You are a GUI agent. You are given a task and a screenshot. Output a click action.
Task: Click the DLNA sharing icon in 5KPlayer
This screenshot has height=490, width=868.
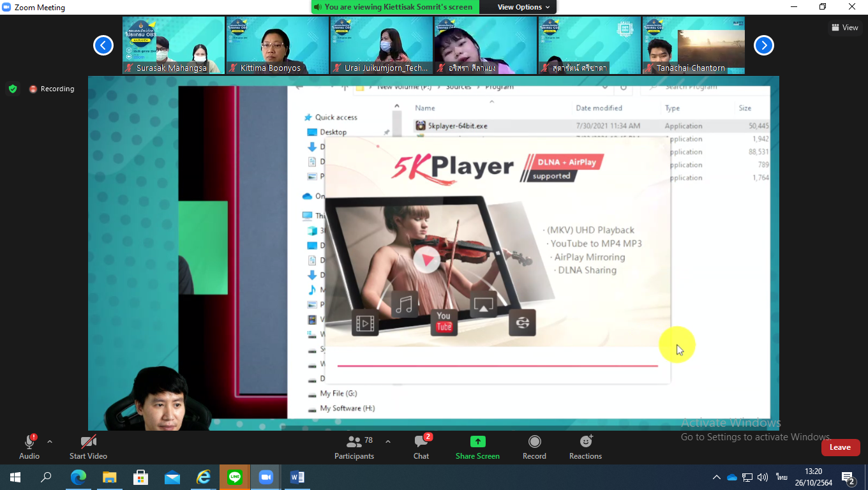click(522, 322)
